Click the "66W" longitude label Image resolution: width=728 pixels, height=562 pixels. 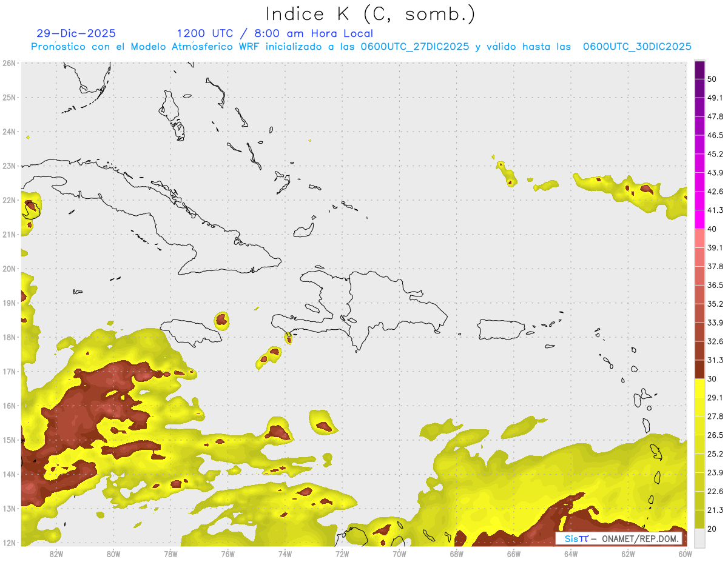point(514,554)
